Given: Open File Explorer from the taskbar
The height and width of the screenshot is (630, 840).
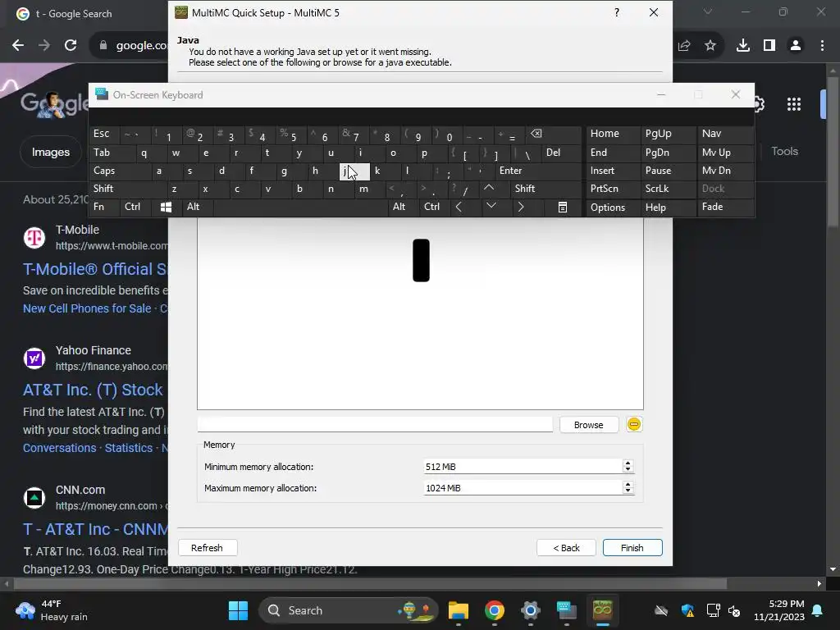Looking at the screenshot, I should pyautogui.click(x=459, y=610).
